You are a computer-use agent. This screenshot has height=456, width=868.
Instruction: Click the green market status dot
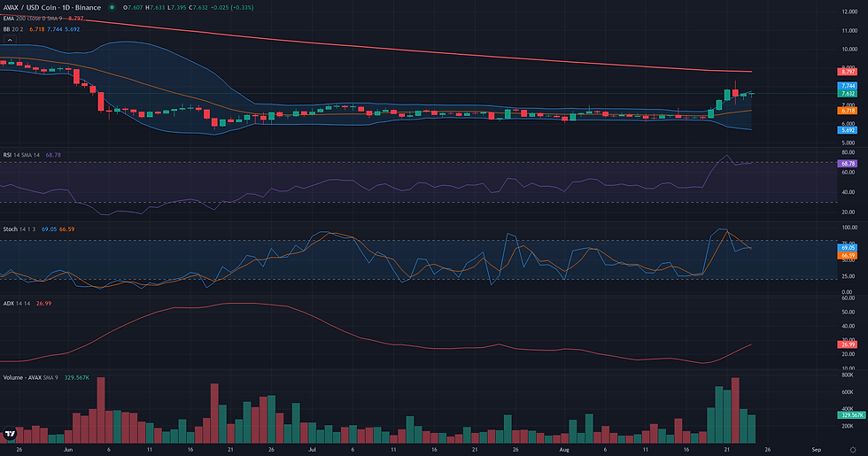[112, 8]
